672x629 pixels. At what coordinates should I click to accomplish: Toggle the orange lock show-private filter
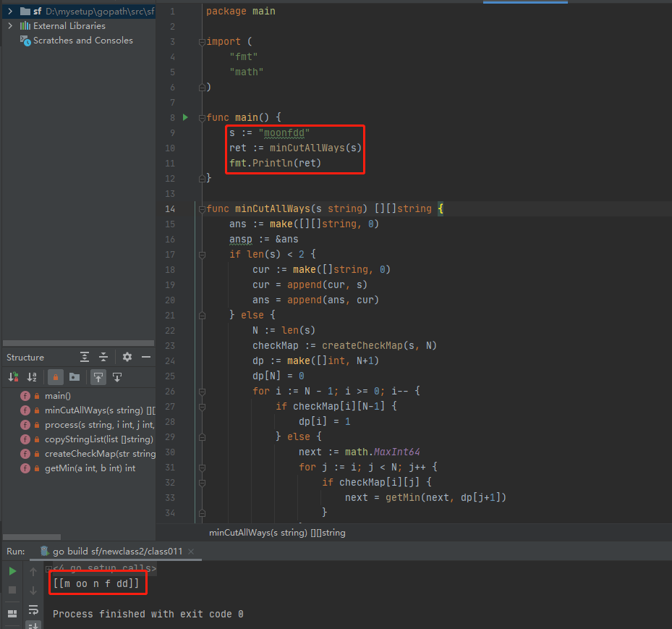click(55, 377)
